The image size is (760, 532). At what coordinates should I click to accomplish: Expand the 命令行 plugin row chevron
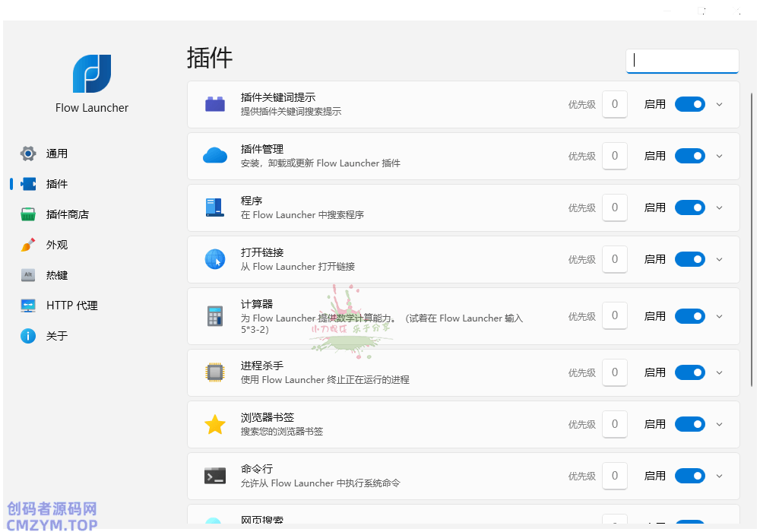point(719,476)
